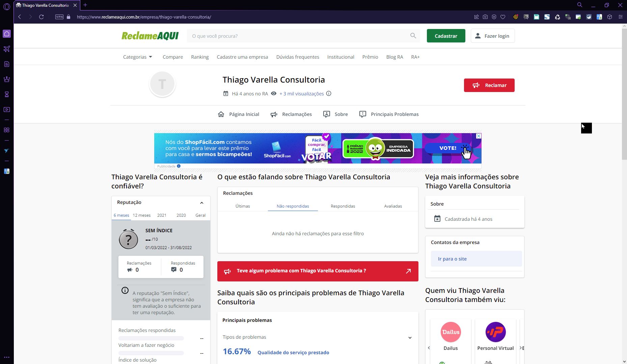Open the video player icon in sidebar
Screen dimensions: 627x364
point(7,110)
